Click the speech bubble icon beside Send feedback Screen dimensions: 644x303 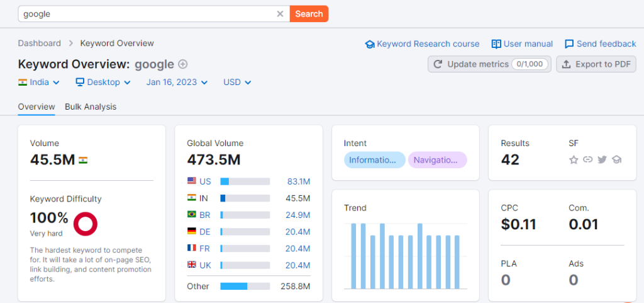[x=569, y=44]
